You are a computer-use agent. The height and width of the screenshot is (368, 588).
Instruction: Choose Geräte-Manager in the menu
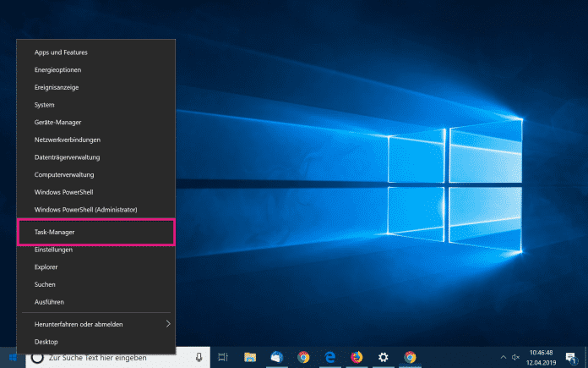point(57,122)
